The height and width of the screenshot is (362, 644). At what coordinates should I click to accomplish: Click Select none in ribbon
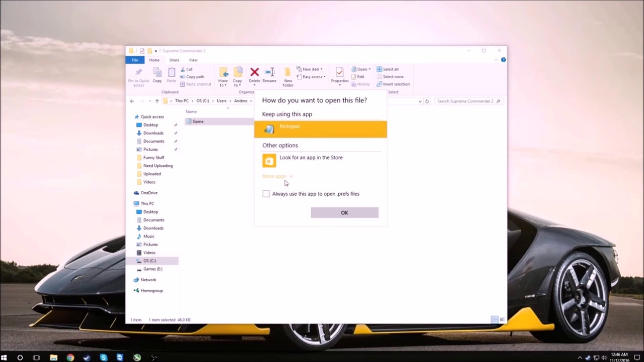coord(390,77)
